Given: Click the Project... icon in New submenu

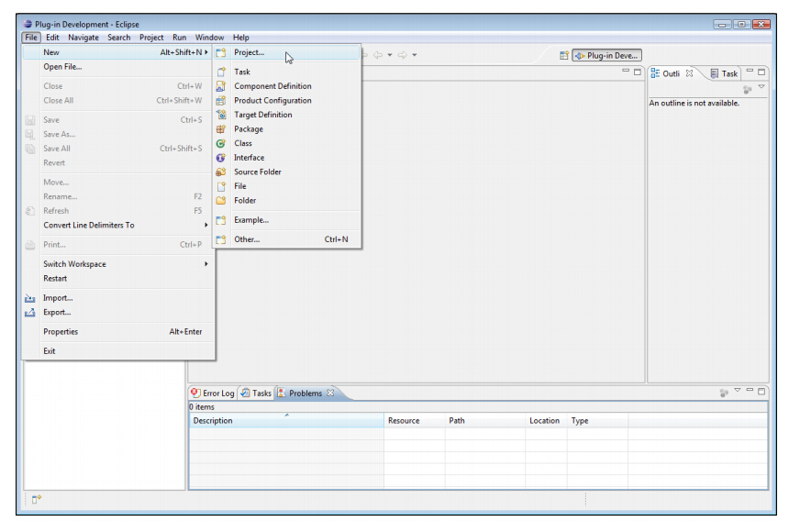Looking at the screenshot, I should (x=221, y=52).
